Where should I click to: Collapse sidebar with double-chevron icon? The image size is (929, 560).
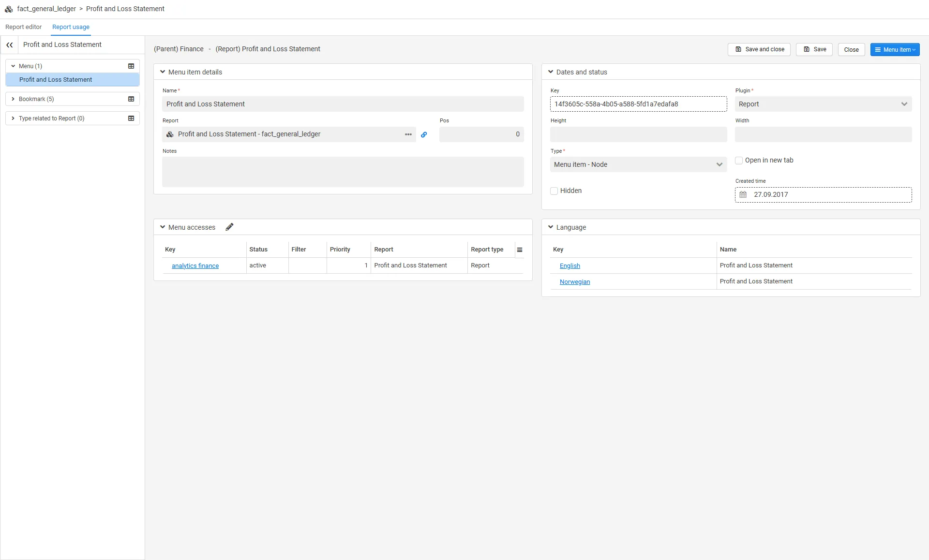[x=10, y=45]
